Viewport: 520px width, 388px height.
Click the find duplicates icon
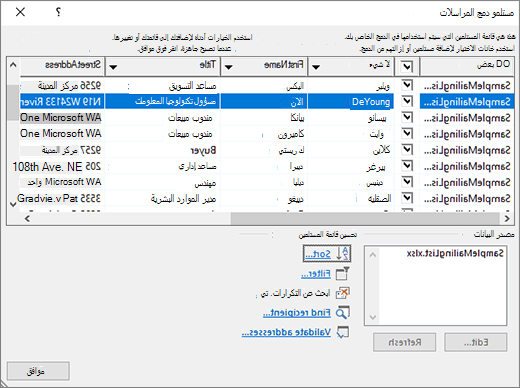pos(342,293)
